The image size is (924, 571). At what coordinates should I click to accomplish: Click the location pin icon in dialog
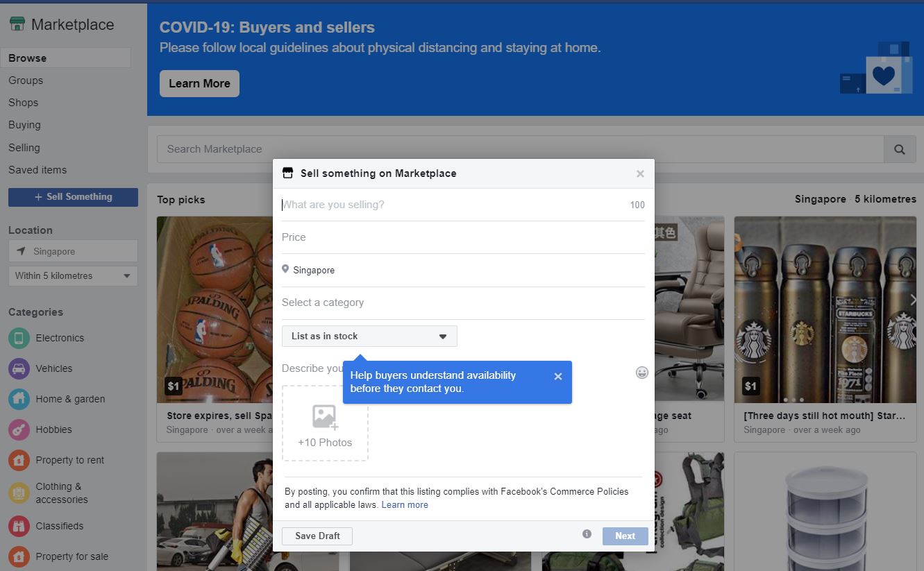pos(285,269)
